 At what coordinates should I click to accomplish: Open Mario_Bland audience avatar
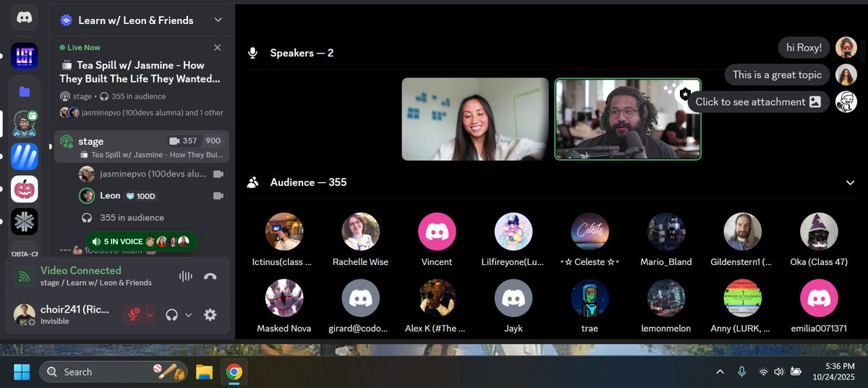pos(666,232)
